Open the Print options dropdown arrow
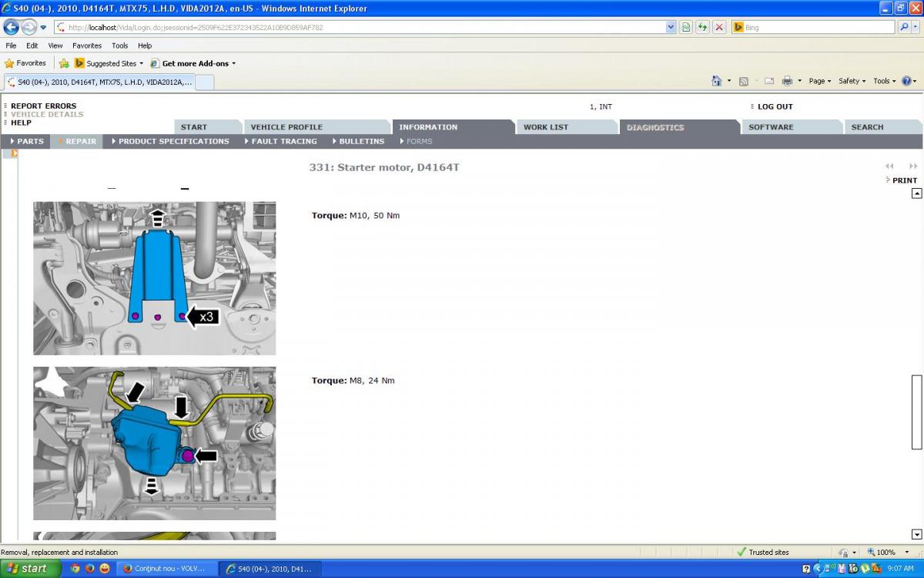Viewport: 924px width, 578px height. [799, 81]
